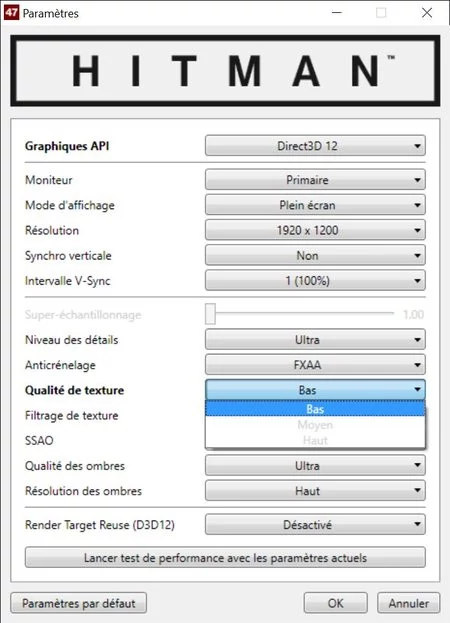Collapse the Qualité de texture dropdown arrow

click(x=417, y=390)
